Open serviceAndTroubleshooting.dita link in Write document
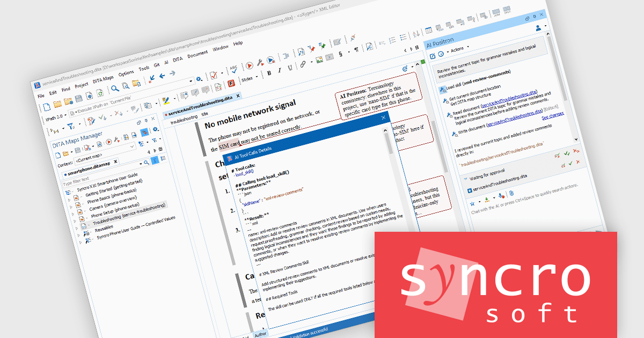The height and width of the screenshot is (338, 644). (515, 119)
